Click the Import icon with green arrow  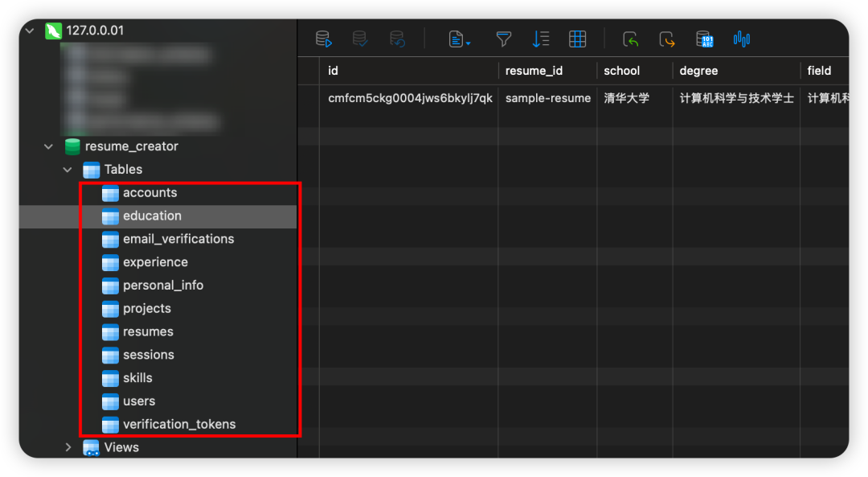[631, 39]
